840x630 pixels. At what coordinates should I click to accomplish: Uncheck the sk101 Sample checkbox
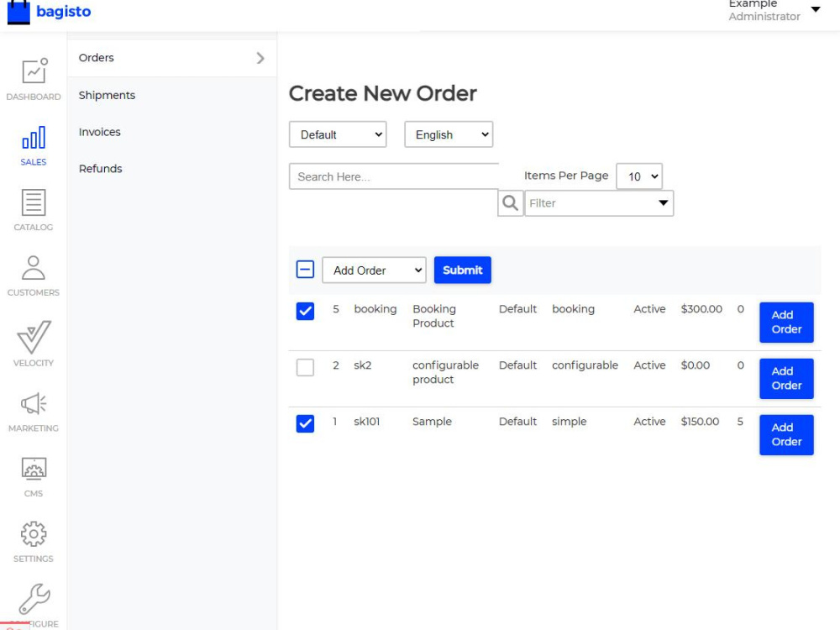pos(306,423)
